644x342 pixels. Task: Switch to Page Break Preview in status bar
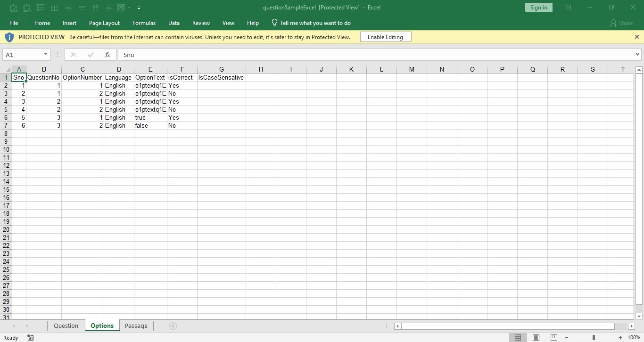pyautogui.click(x=554, y=338)
